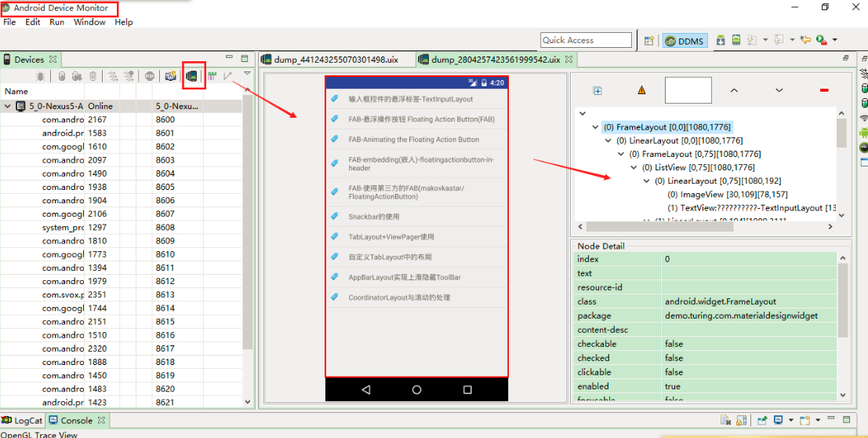Click the Quick Access search field
Viewport: 868px width, 438px height.
pyautogui.click(x=586, y=40)
